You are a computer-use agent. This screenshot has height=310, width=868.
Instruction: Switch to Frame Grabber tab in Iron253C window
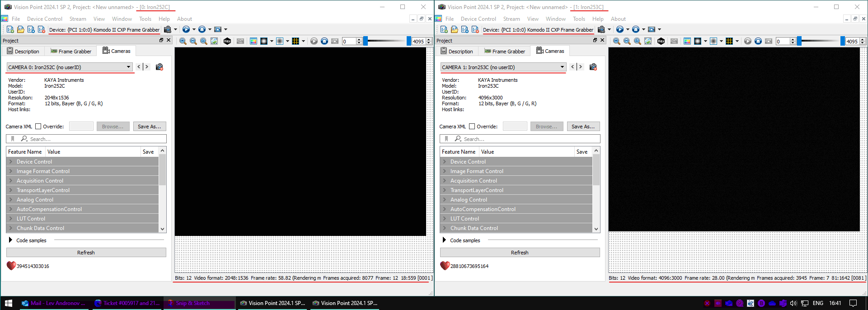point(505,51)
